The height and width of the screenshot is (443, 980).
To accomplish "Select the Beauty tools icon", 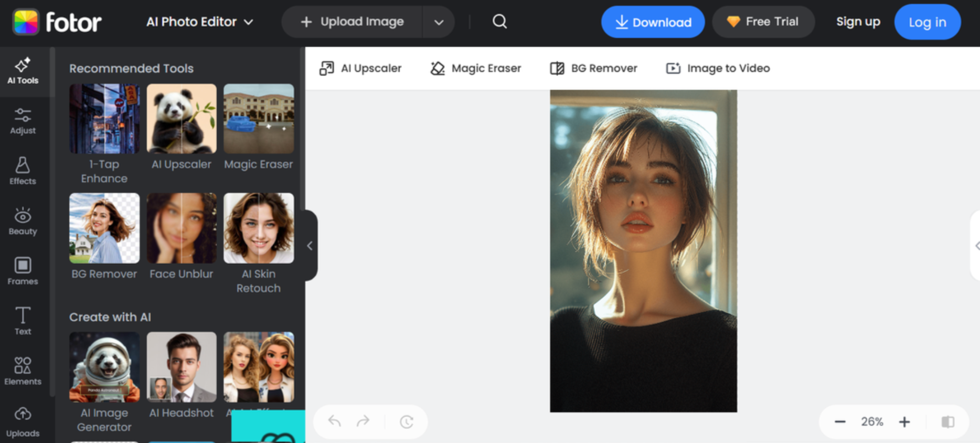I will tap(23, 221).
